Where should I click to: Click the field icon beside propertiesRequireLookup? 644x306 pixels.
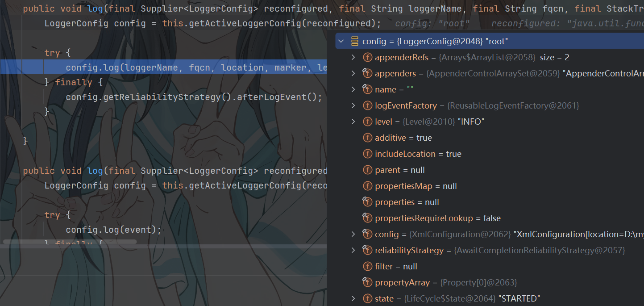pyautogui.click(x=367, y=218)
